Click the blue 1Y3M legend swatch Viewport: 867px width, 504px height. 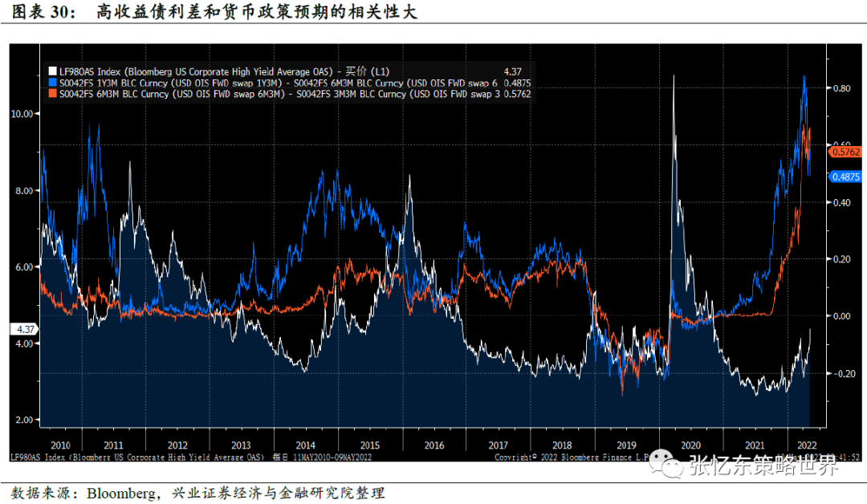click(x=52, y=83)
